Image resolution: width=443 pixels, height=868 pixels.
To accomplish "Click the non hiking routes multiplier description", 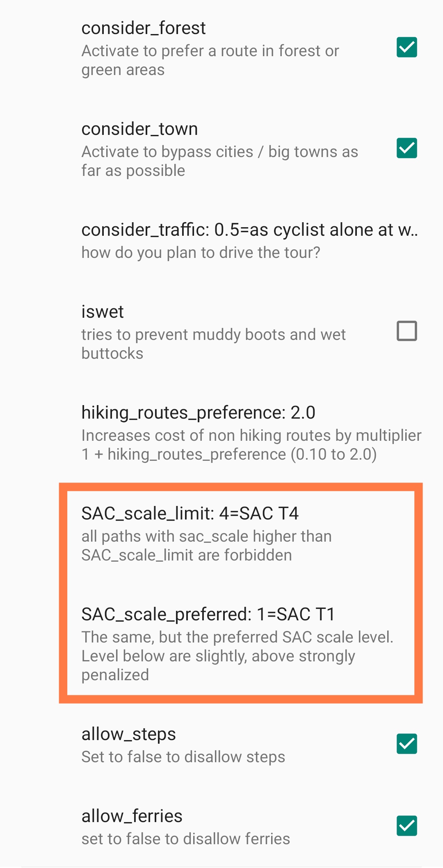I will [x=251, y=445].
